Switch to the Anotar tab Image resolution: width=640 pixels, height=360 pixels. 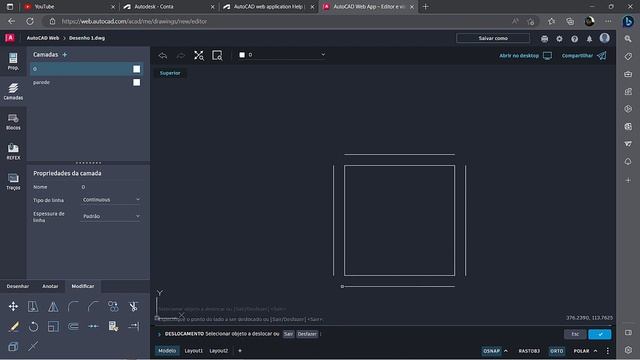[50, 286]
